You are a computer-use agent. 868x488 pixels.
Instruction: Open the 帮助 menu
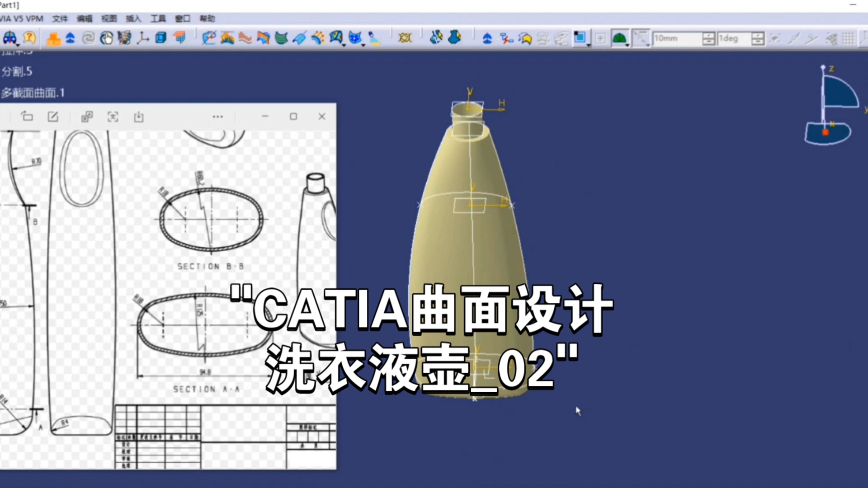pyautogui.click(x=207, y=19)
